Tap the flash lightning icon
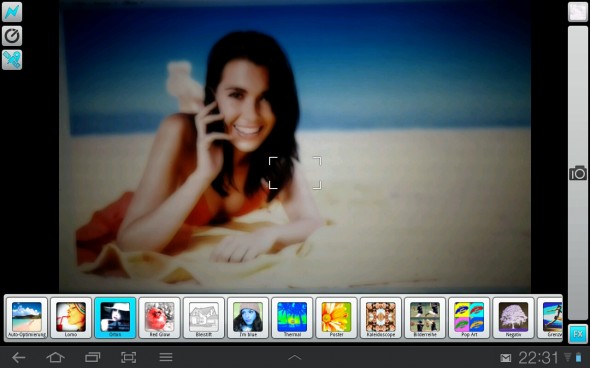Screen dimensions: 590x368 coord(12,12)
